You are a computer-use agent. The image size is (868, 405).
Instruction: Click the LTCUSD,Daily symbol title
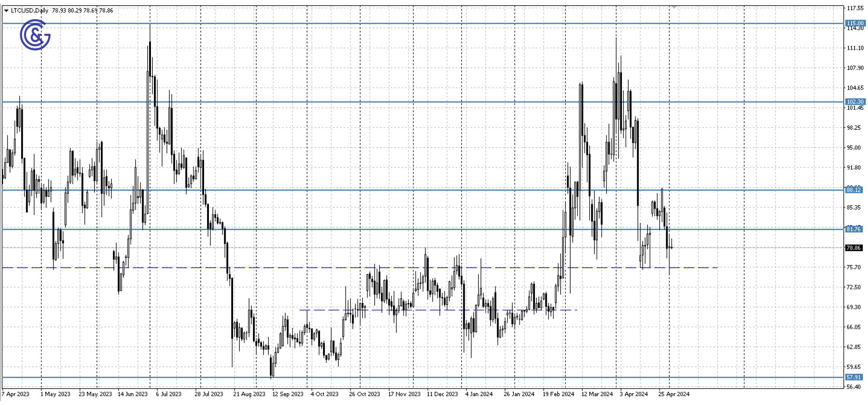tap(29, 10)
